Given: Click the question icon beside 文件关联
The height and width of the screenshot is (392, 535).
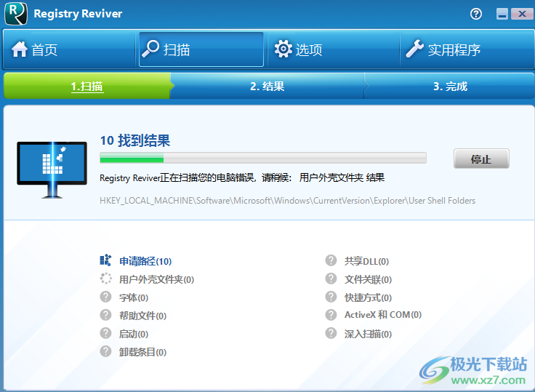Looking at the screenshot, I should point(331,279).
